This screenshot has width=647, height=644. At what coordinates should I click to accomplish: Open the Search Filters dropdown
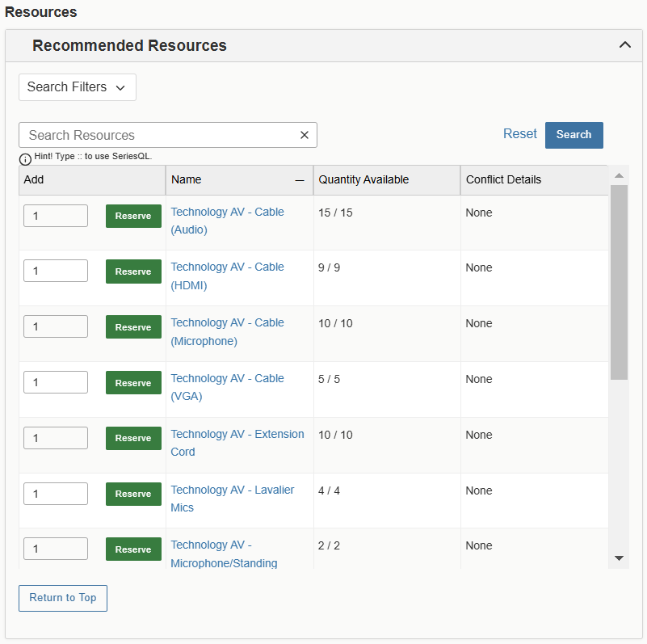[77, 87]
